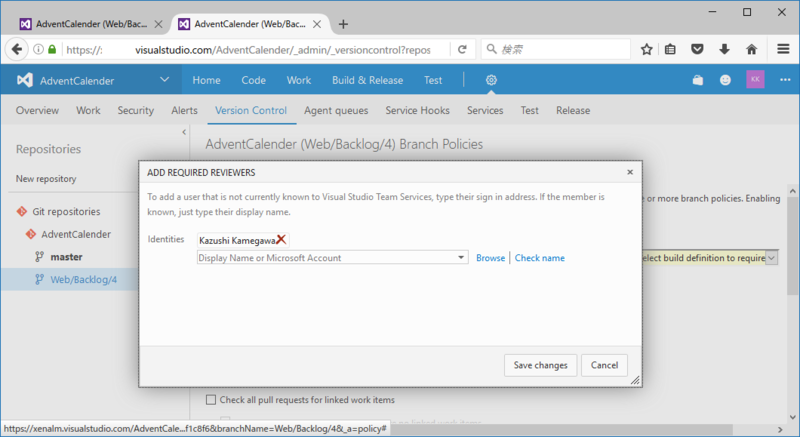Click the Web/Backlog/4 branch icon
Screen dimensions: 800x437
[x=39, y=279]
